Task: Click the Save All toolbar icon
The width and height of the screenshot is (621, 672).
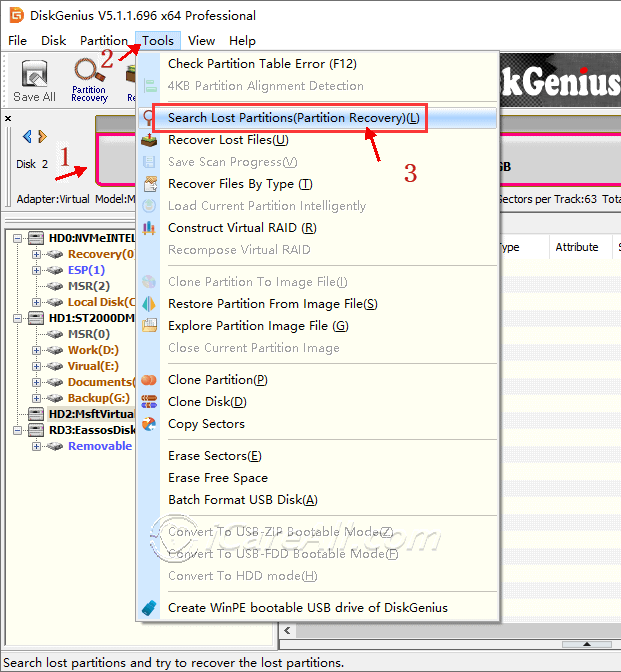Action: pyautogui.click(x=34, y=80)
